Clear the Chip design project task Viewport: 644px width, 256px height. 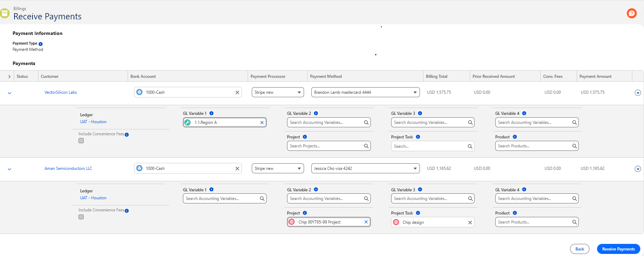click(x=470, y=222)
